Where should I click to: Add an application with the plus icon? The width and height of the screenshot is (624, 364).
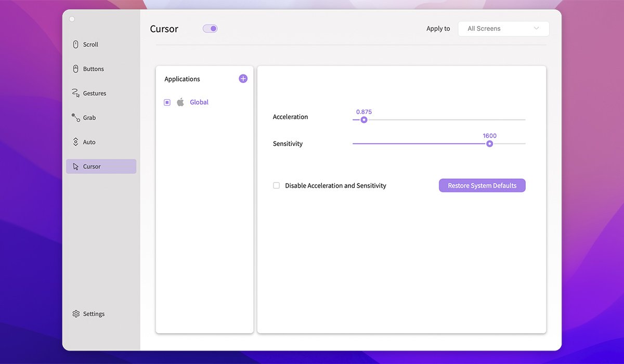click(243, 79)
